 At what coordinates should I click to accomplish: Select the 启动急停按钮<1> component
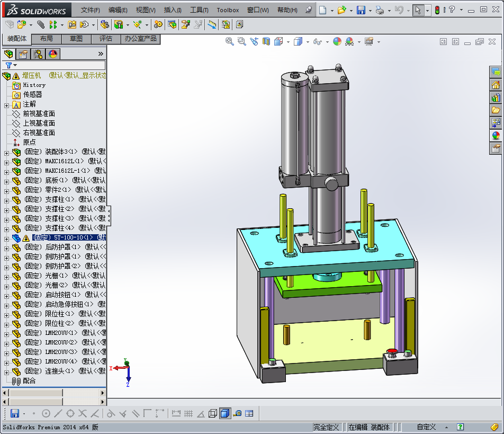[x=58, y=304]
